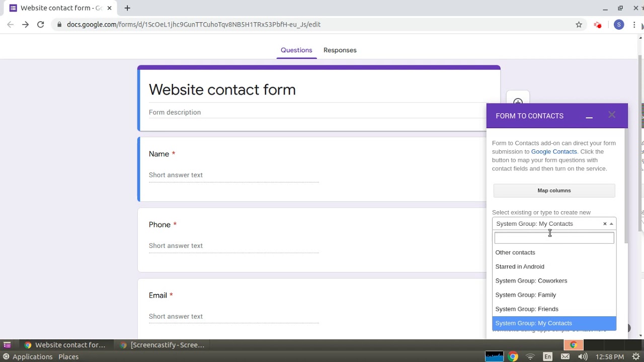Close the Website contact form tab
The width and height of the screenshot is (644, 362).
(109, 8)
